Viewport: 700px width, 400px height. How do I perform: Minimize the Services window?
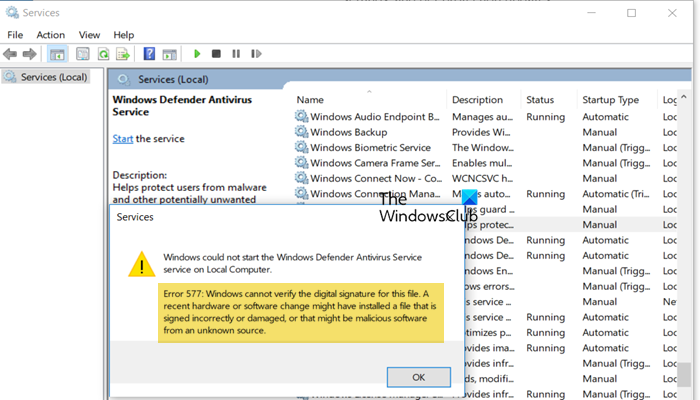[592, 13]
